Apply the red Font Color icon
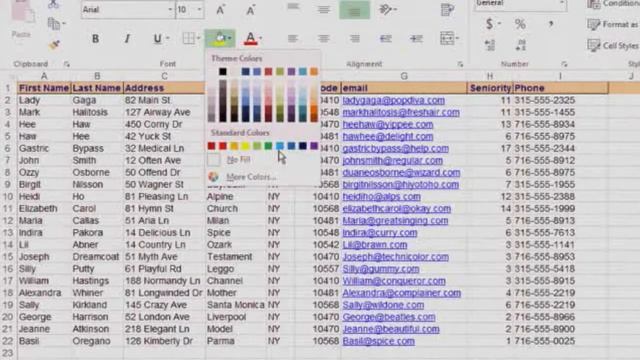Image resolution: width=640 pixels, height=360 pixels. tap(250, 38)
